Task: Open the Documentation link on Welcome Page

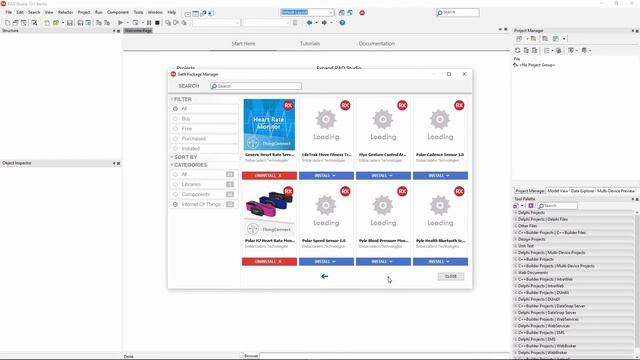Action: point(377,44)
